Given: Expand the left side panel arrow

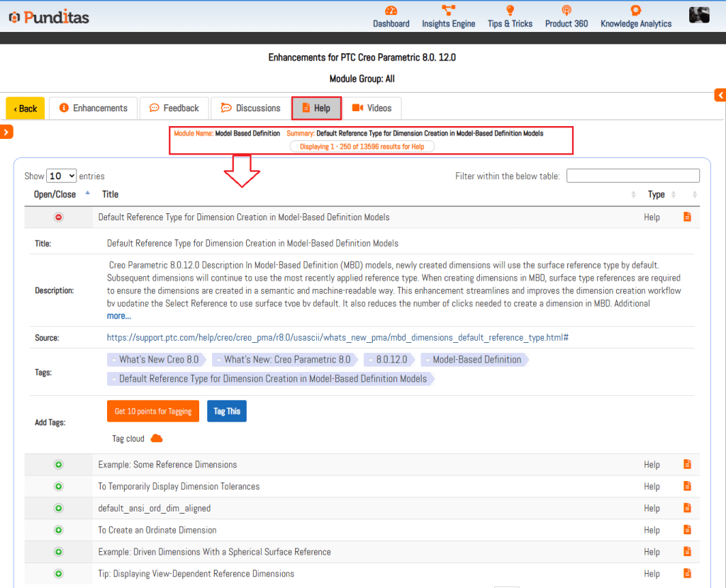Looking at the screenshot, I should point(7,132).
